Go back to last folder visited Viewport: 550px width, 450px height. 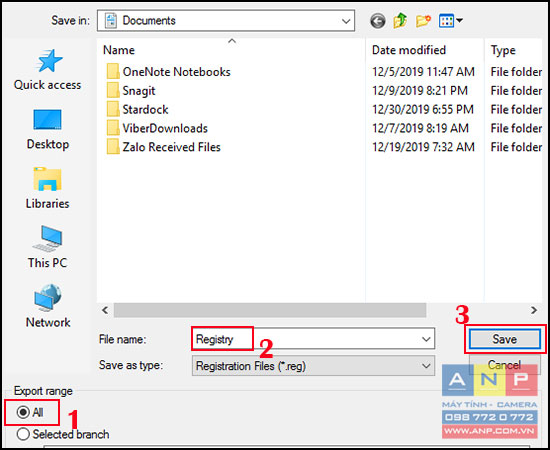tap(377, 21)
